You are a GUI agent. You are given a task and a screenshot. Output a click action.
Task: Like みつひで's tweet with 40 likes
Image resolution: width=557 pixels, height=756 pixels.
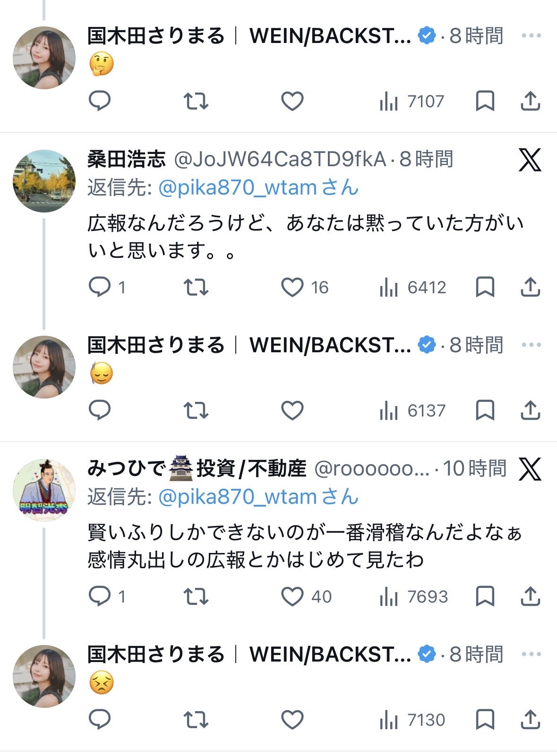tap(292, 596)
